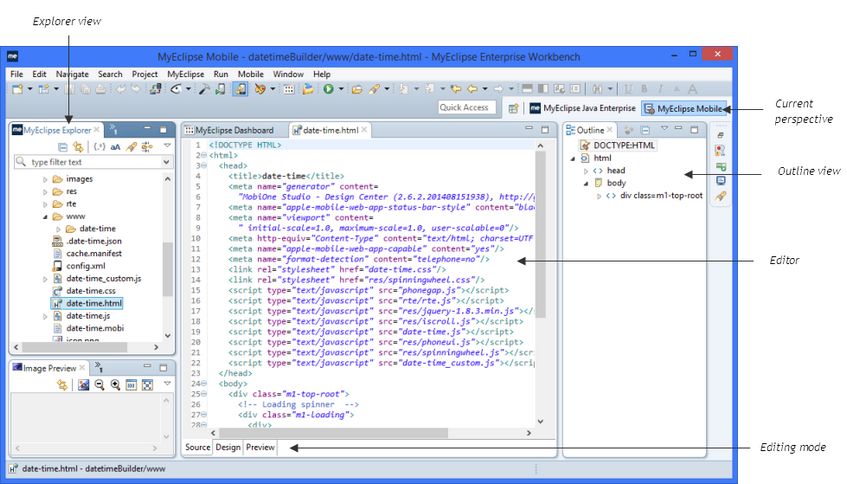This screenshot has height=484, width=847.
Task: Click Link with Editor in Explorer toolbar
Action: click(78, 147)
